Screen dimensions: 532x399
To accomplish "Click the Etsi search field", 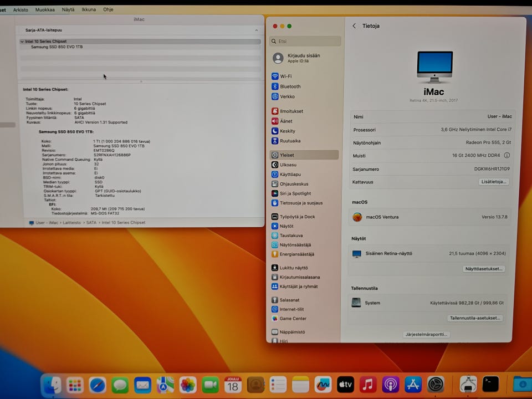I will click(x=305, y=42).
